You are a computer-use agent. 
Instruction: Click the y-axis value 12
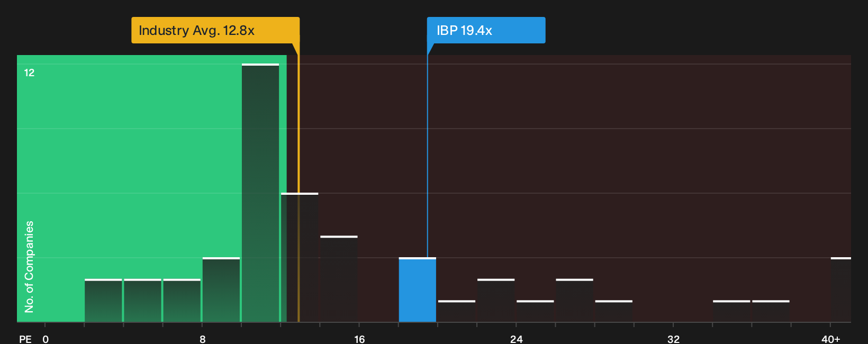[29, 73]
